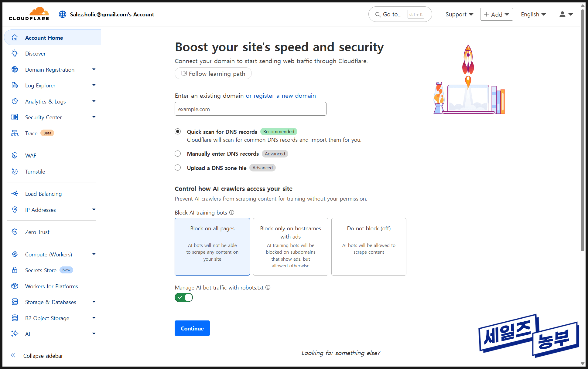Open the English language dropdown
Image resolution: width=588 pixels, height=369 pixels.
pyautogui.click(x=533, y=14)
